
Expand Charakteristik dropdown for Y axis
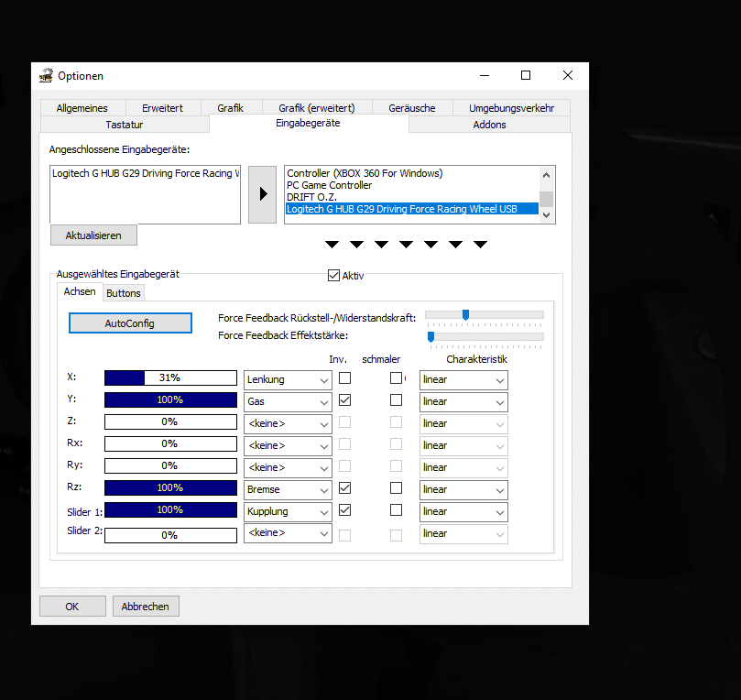tap(463, 401)
